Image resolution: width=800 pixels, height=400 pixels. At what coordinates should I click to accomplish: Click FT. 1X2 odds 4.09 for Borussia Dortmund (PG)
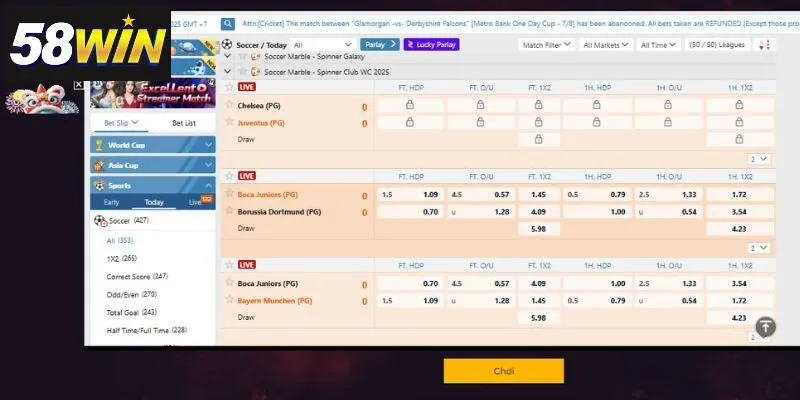pos(539,212)
